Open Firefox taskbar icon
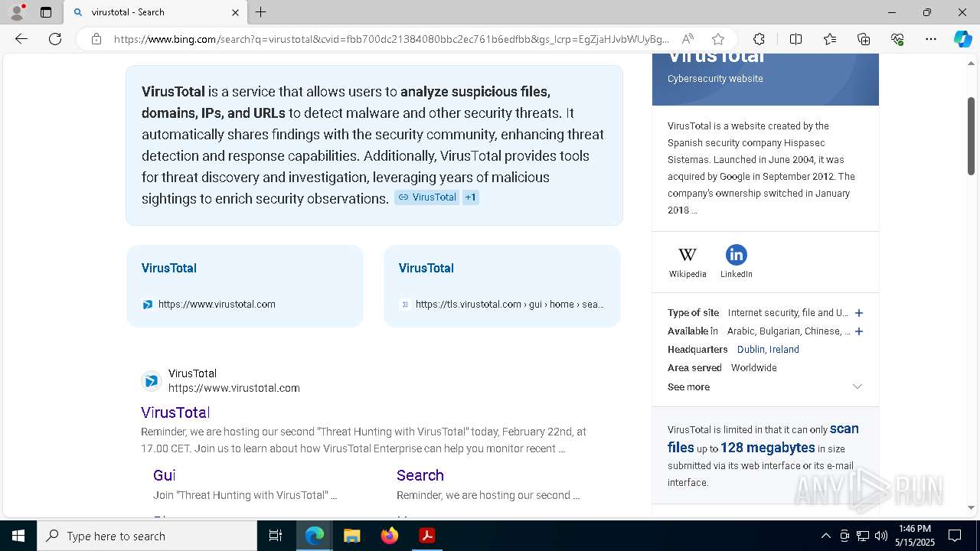The width and height of the screenshot is (980, 551). pyautogui.click(x=390, y=536)
